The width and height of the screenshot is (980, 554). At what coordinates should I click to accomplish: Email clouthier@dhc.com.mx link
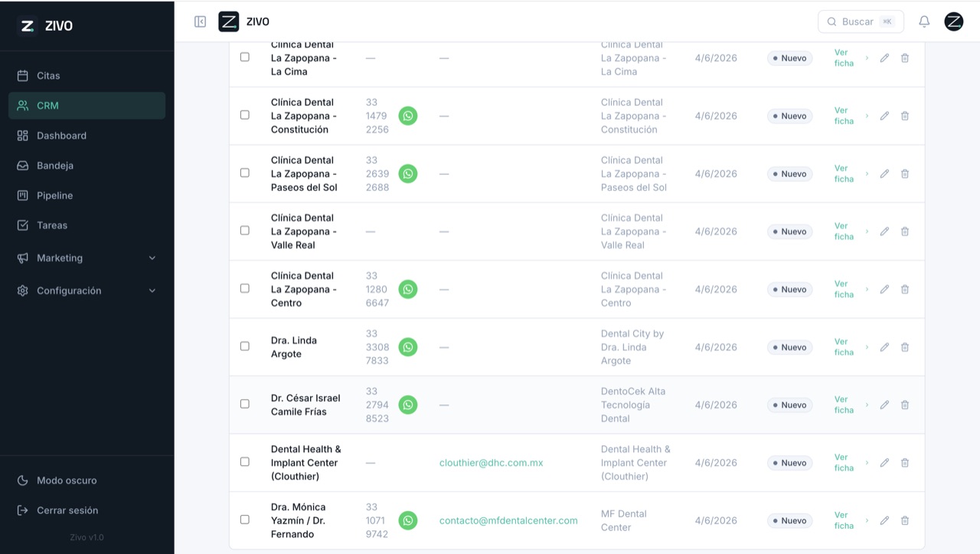click(x=492, y=463)
